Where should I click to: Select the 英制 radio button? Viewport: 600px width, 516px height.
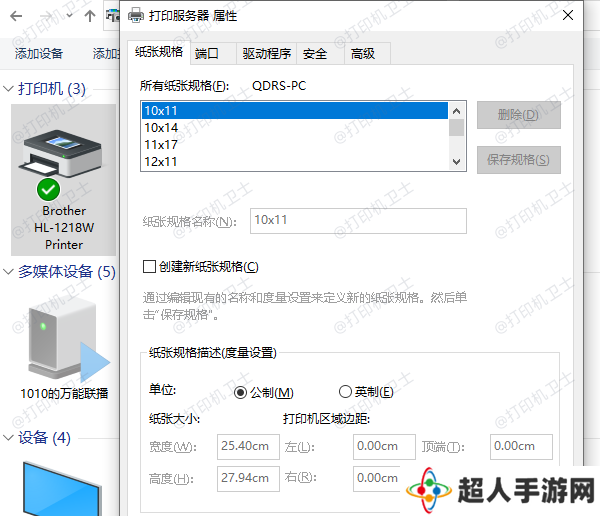[346, 393]
